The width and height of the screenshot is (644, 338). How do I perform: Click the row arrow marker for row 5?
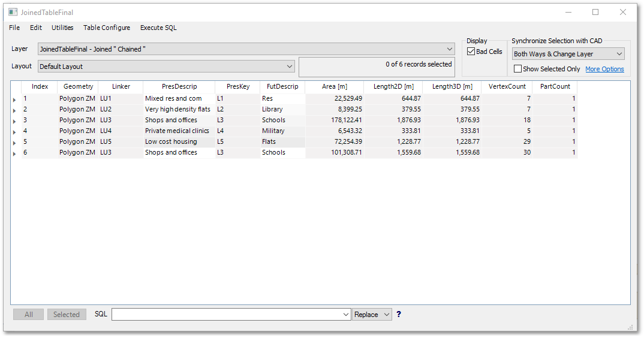14,143
